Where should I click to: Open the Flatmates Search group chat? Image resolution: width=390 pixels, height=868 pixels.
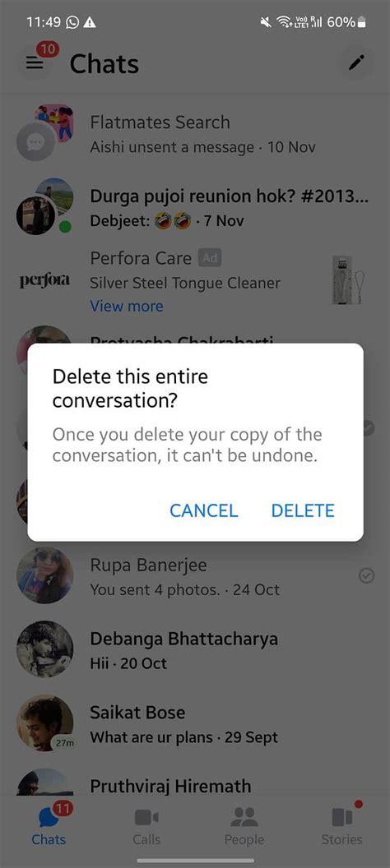pyautogui.click(x=195, y=133)
